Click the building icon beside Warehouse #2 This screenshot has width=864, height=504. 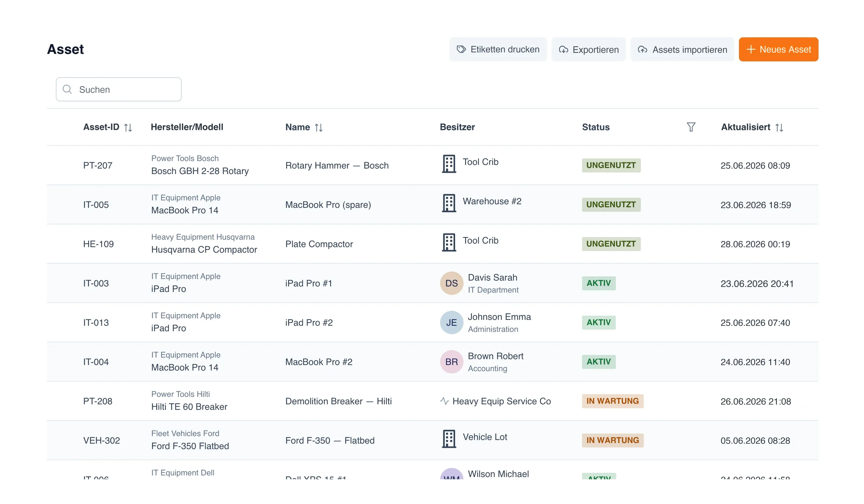coord(449,203)
